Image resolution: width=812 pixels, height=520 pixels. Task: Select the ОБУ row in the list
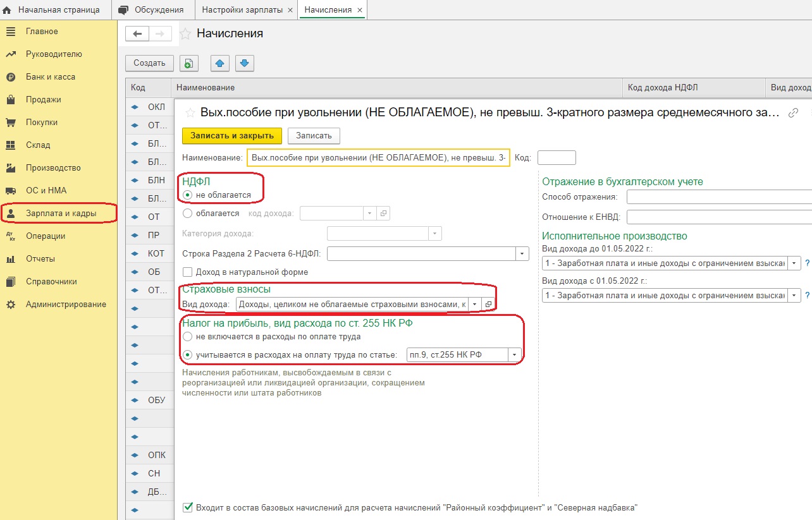point(149,400)
